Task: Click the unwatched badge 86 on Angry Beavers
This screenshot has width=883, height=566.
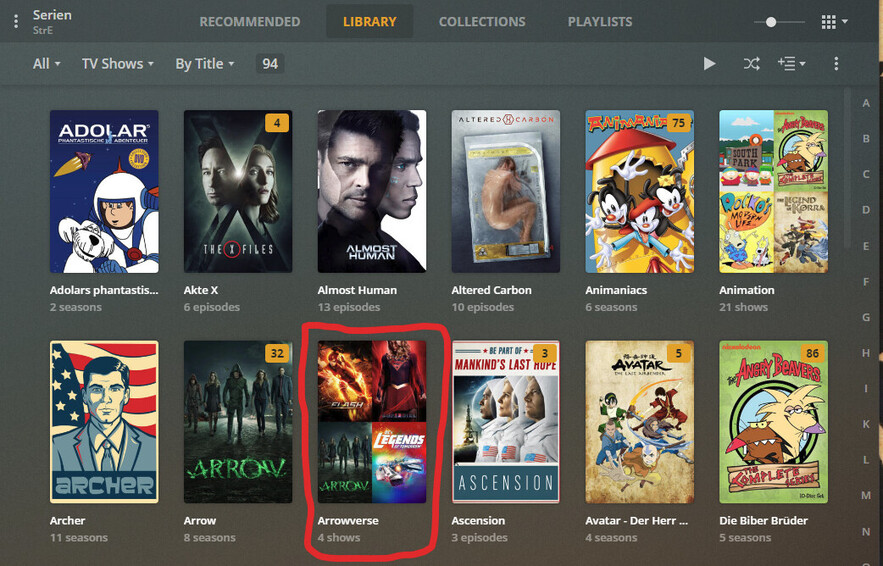Action: pyautogui.click(x=813, y=353)
